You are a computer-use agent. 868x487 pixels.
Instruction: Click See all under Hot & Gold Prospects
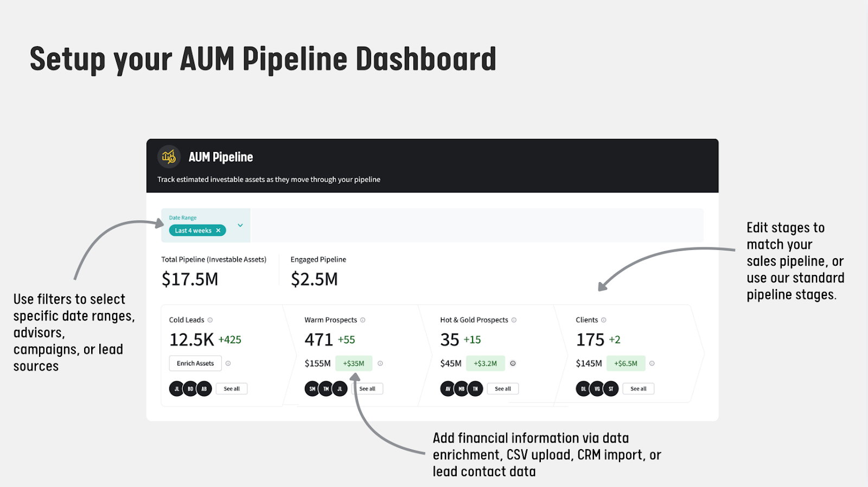coord(503,389)
